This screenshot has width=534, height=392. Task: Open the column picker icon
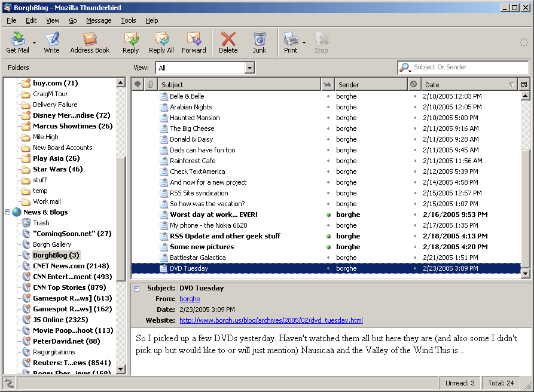point(524,84)
